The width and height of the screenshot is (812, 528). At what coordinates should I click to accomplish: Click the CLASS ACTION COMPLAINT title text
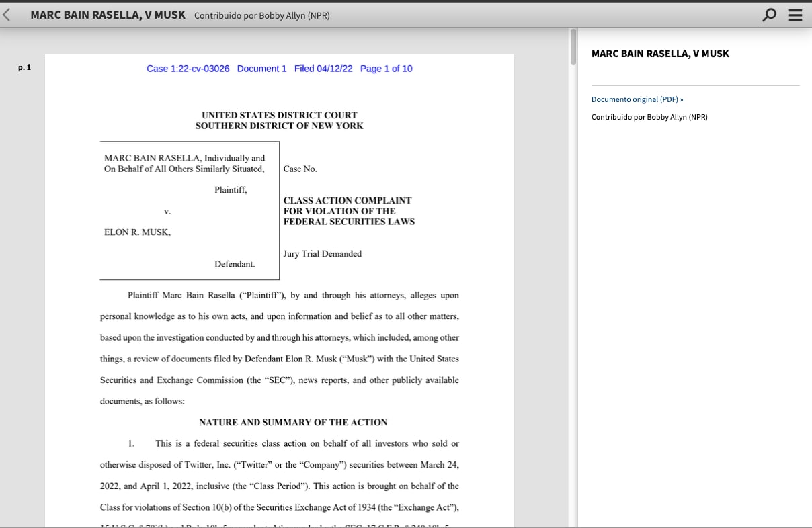[347, 200]
